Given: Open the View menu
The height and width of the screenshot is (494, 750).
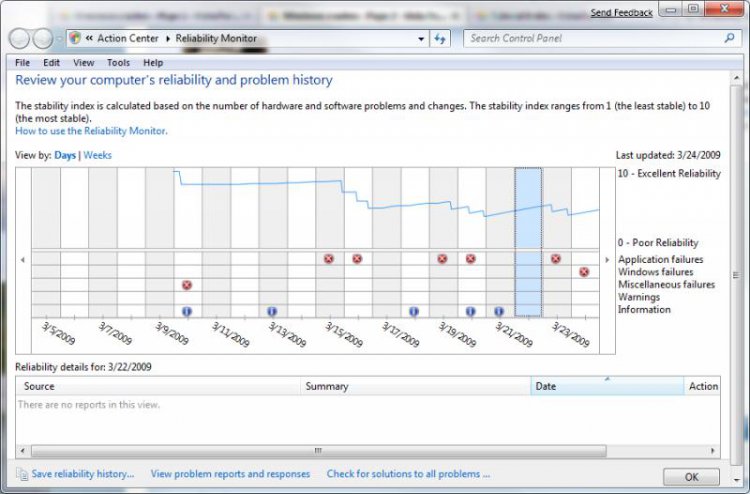Looking at the screenshot, I should point(84,63).
